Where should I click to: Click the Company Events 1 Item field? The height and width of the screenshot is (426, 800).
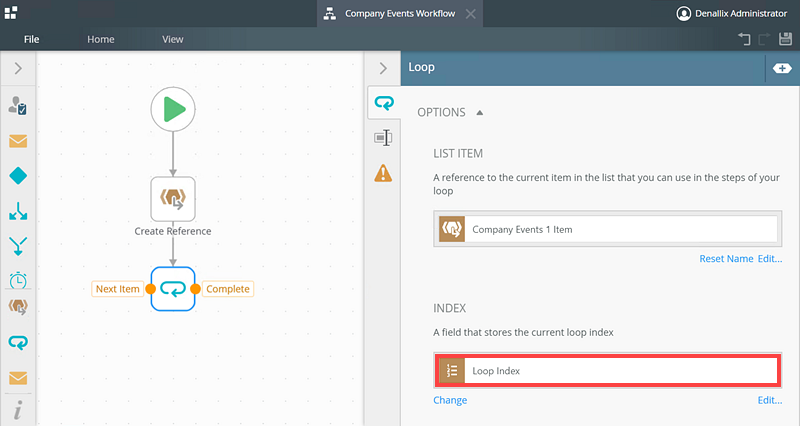pyautogui.click(x=608, y=229)
